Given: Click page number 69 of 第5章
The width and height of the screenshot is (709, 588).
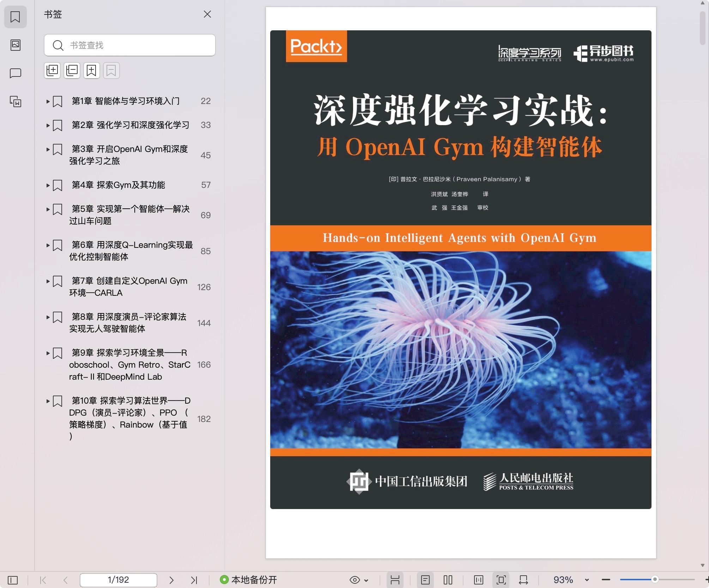Looking at the screenshot, I should click(x=206, y=215).
